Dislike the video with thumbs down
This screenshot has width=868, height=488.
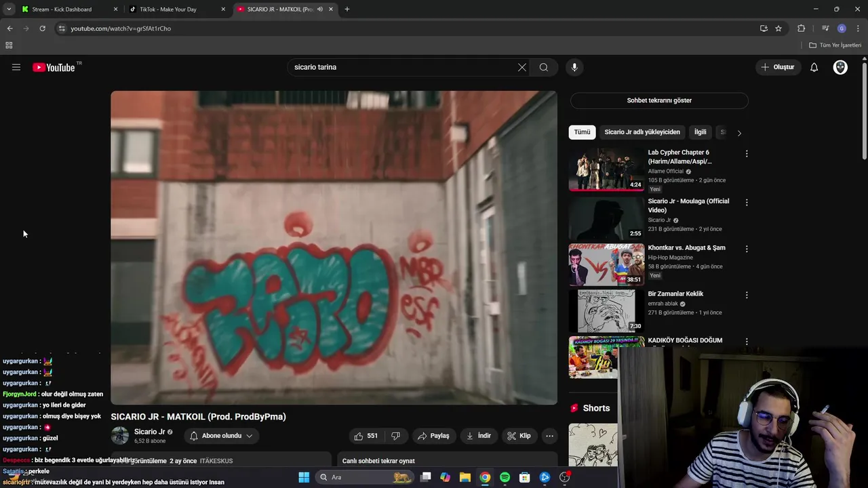pyautogui.click(x=396, y=436)
